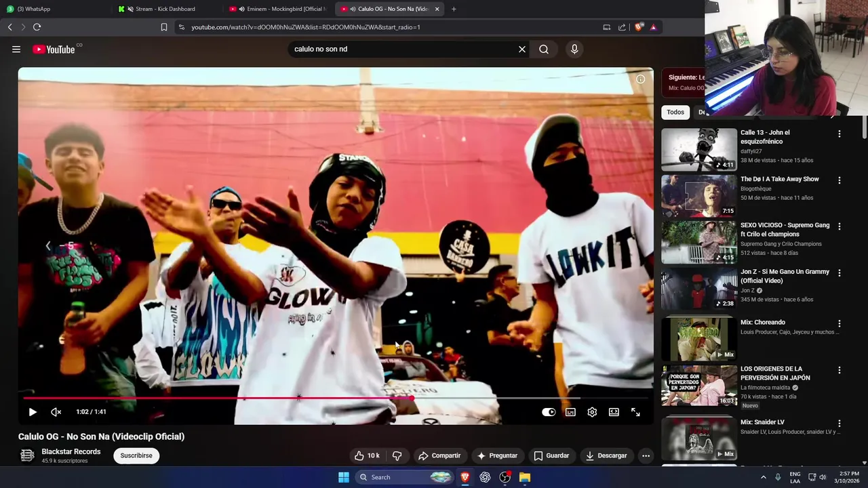Open ChatGPT from the taskbar

[485, 477]
